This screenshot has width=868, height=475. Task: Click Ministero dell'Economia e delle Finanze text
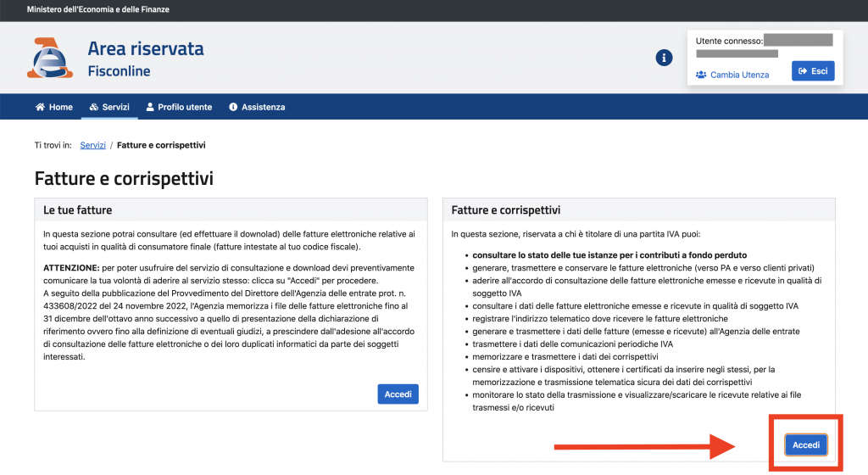(98, 9)
